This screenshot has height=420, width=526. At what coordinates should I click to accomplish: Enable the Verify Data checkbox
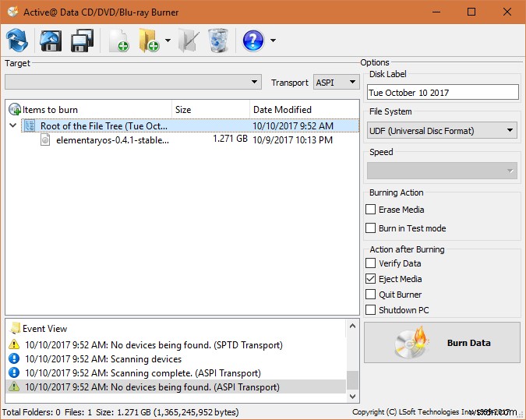[371, 263]
